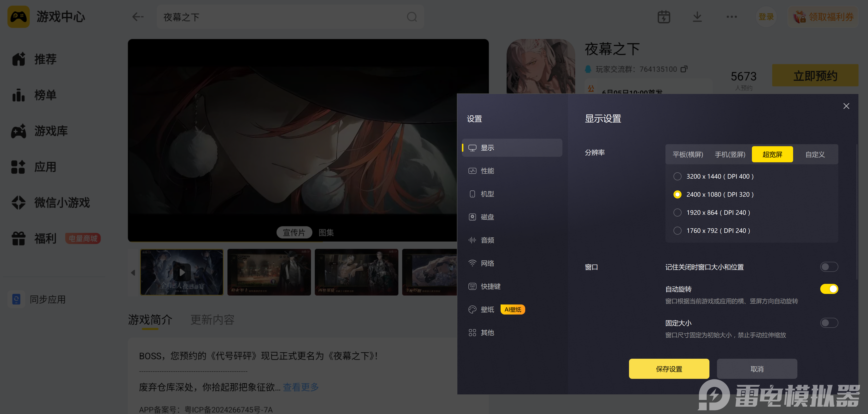The height and width of the screenshot is (414, 868).
Task: Open the Disk (磁盘) settings category
Action: click(512, 217)
